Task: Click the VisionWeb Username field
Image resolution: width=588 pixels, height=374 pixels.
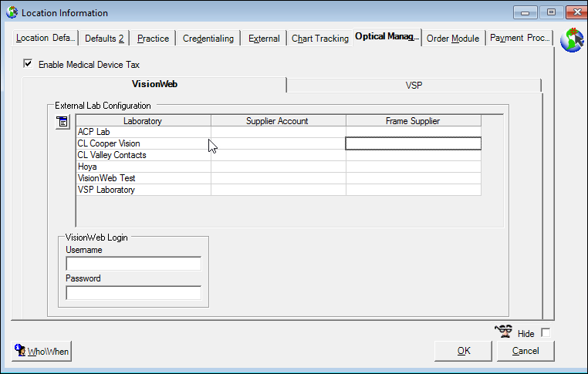Action: 133,264
